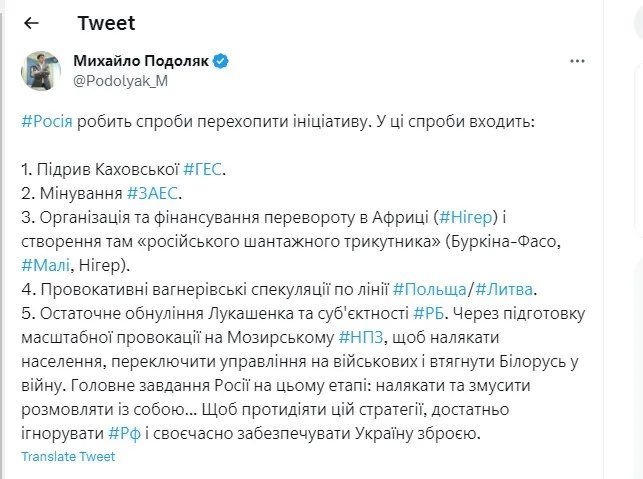
Task: Click the back arrow icon
Action: 31,23
